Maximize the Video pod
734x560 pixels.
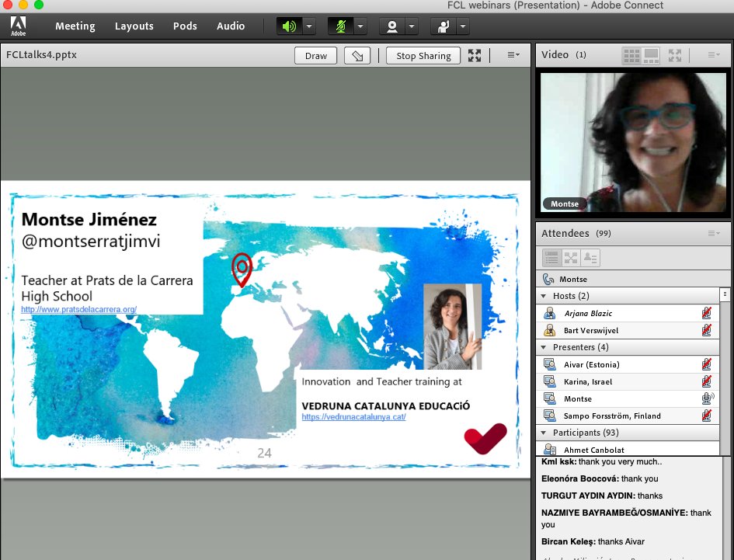[674, 56]
